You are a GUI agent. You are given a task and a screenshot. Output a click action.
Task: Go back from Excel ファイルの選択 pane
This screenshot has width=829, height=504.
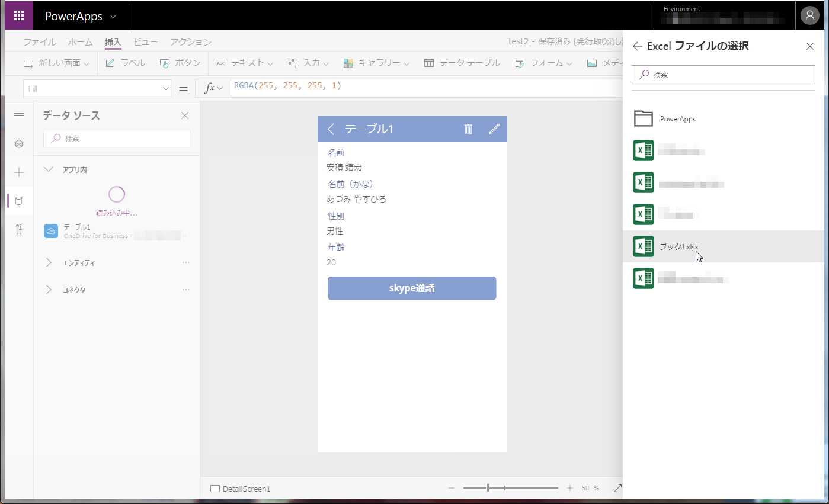(638, 46)
